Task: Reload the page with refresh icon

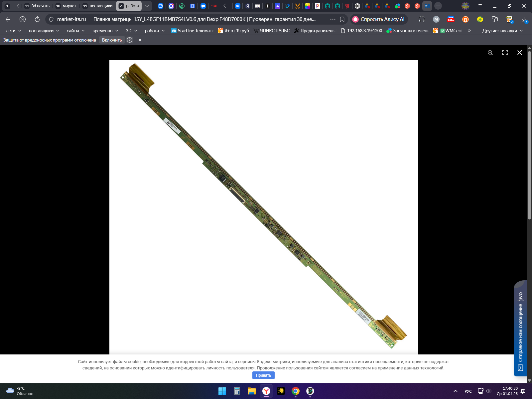Action: pos(37,19)
